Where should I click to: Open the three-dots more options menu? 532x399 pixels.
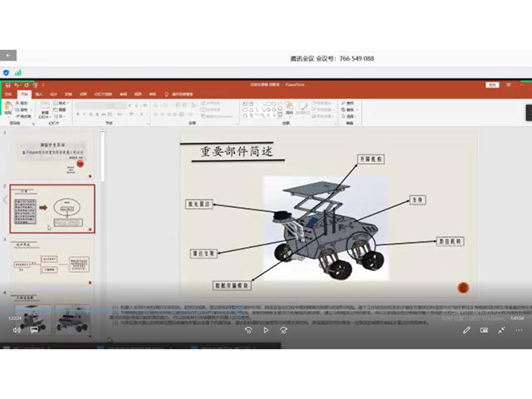coord(519,331)
